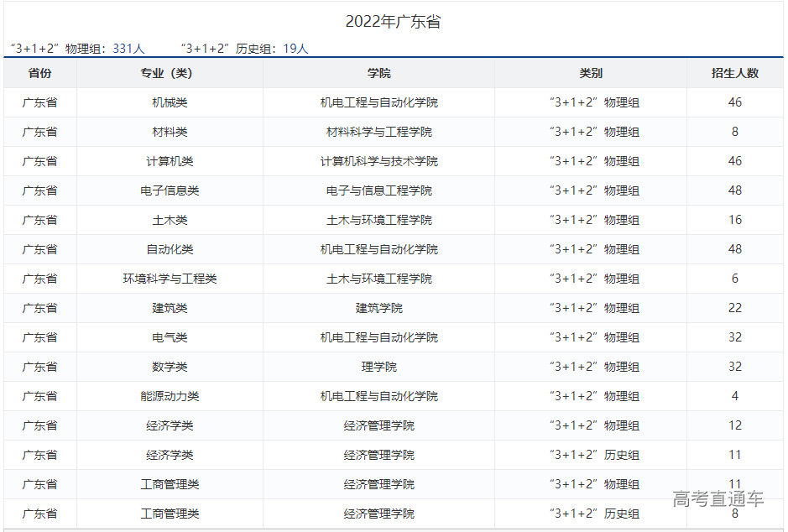This screenshot has width=788, height=532.
Task: Select the 材料科学与工程学院 cell
Action: (x=378, y=132)
